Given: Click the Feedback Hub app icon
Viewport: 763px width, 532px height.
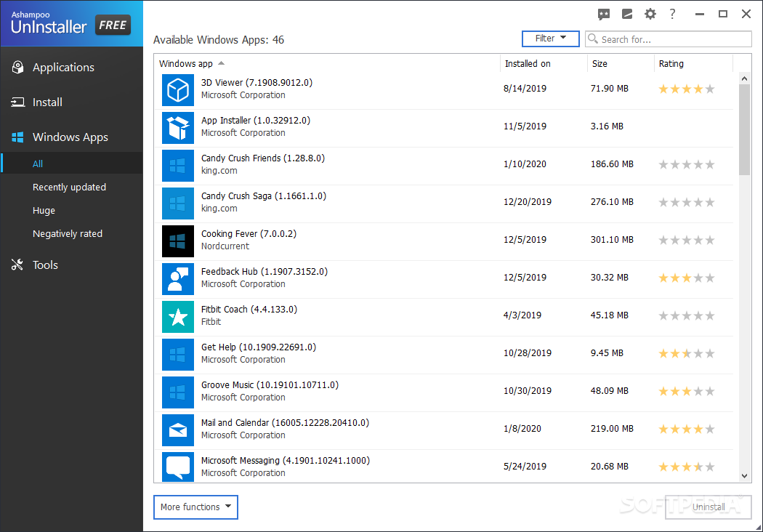Looking at the screenshot, I should (x=177, y=279).
